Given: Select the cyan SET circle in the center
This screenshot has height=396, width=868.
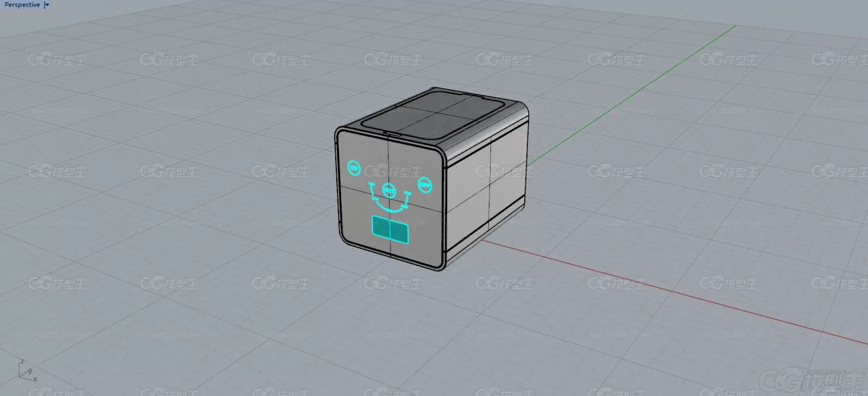Looking at the screenshot, I should pyautogui.click(x=389, y=191).
